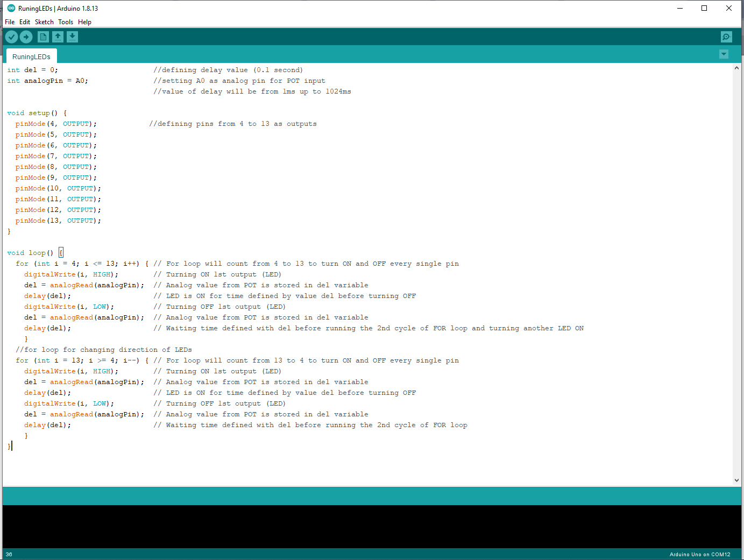Open the Tools menu
744x560 pixels.
[66, 22]
